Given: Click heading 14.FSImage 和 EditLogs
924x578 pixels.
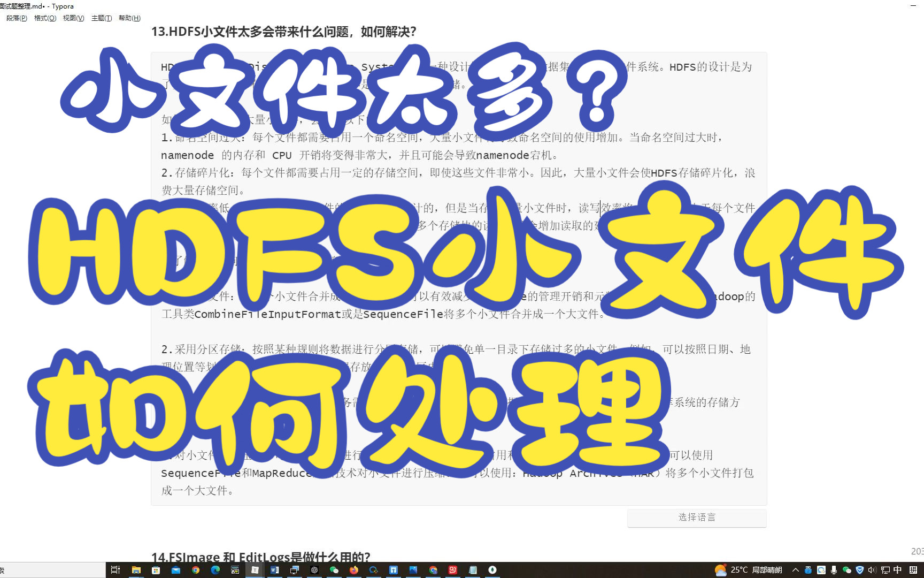Looking at the screenshot, I should 260,557.
